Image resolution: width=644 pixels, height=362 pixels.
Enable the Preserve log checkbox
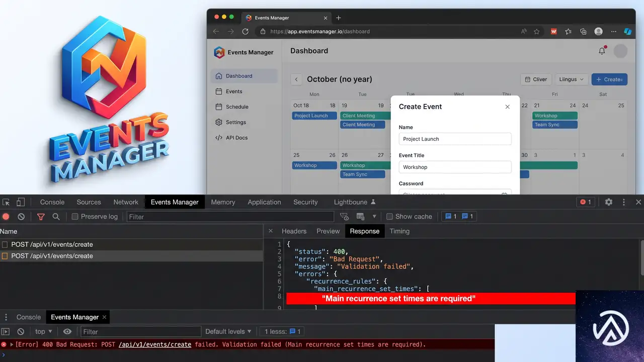coord(75,217)
